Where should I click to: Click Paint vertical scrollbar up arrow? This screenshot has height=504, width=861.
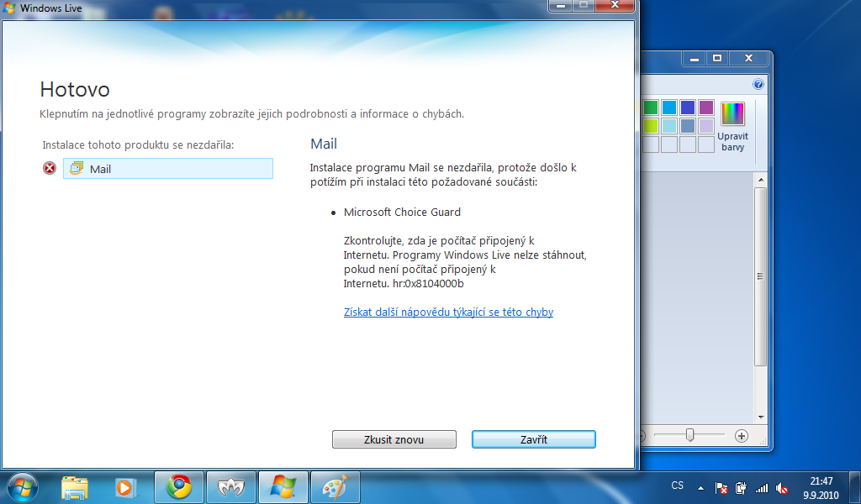[760, 180]
